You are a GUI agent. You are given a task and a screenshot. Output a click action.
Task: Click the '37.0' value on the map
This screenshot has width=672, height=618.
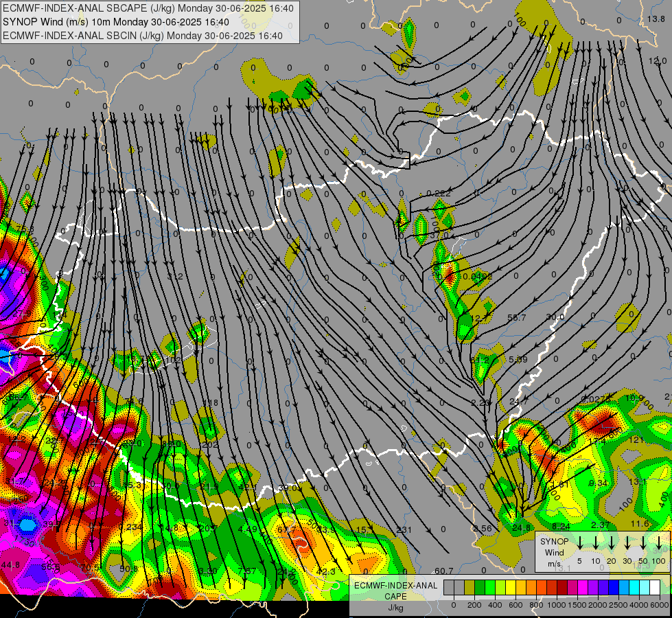point(439,236)
